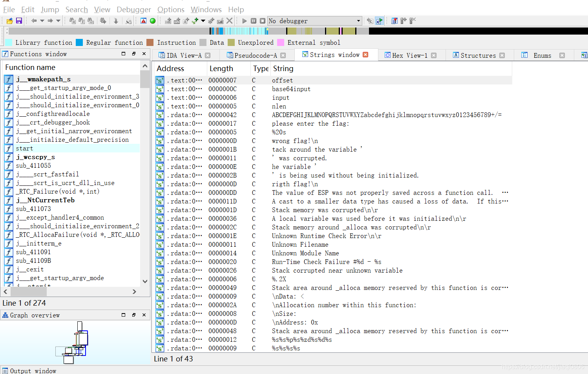
Task: Click the binoculars search byte sequence icon
Action: click(91, 21)
